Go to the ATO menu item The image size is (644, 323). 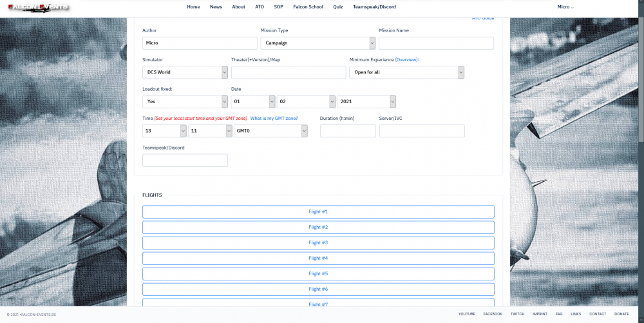point(260,6)
